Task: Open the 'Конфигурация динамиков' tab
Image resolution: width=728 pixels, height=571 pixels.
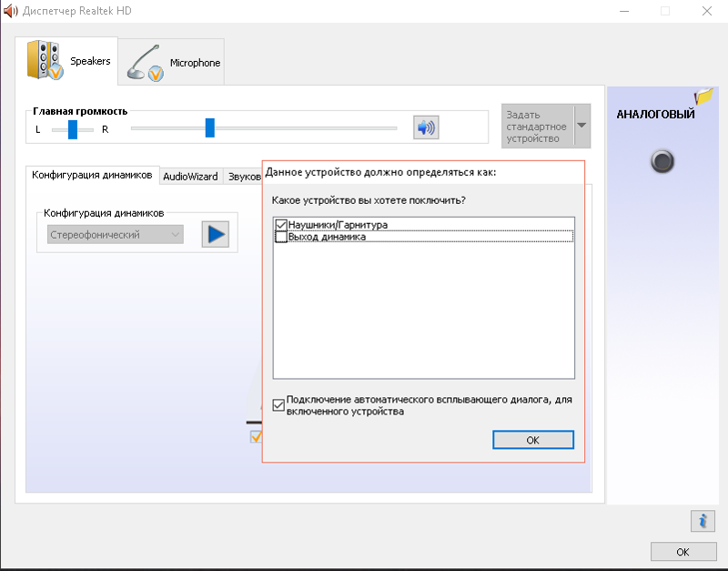Action: click(93, 175)
